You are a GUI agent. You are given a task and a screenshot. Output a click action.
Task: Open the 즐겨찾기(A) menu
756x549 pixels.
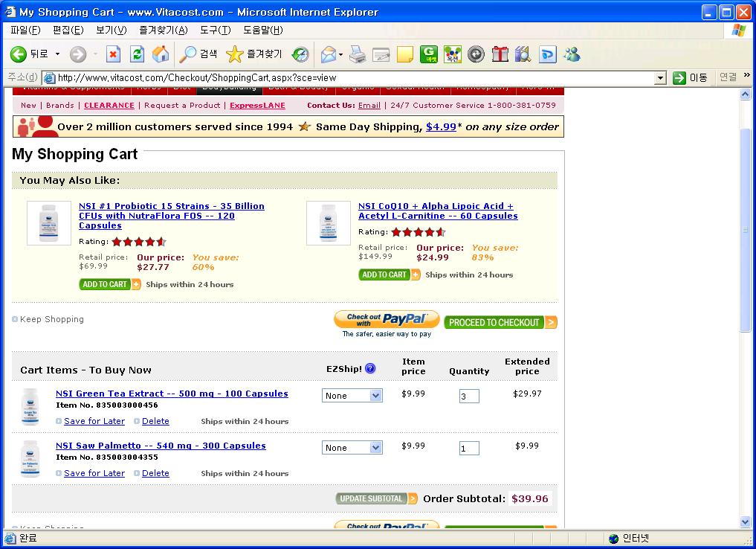pyautogui.click(x=163, y=30)
